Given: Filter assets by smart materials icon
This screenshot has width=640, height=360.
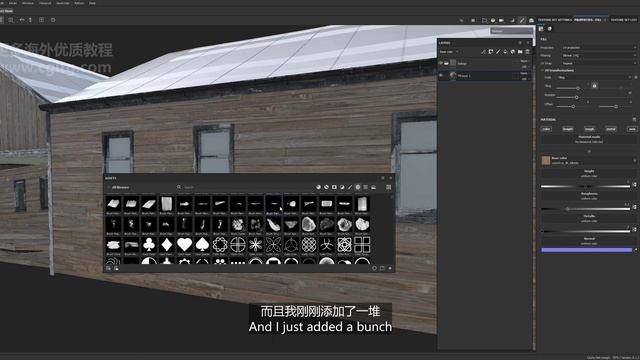Looking at the screenshot, I should pos(326,187).
